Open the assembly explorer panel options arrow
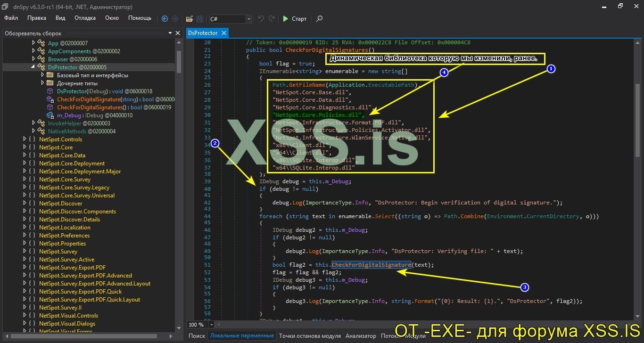The width and height of the screenshot is (644, 343). [x=170, y=33]
